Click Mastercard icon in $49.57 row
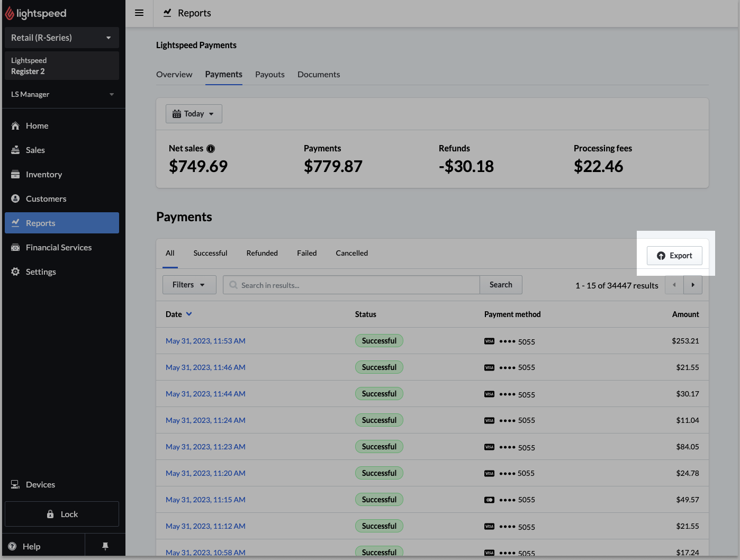The height and width of the screenshot is (560, 740). (489, 500)
